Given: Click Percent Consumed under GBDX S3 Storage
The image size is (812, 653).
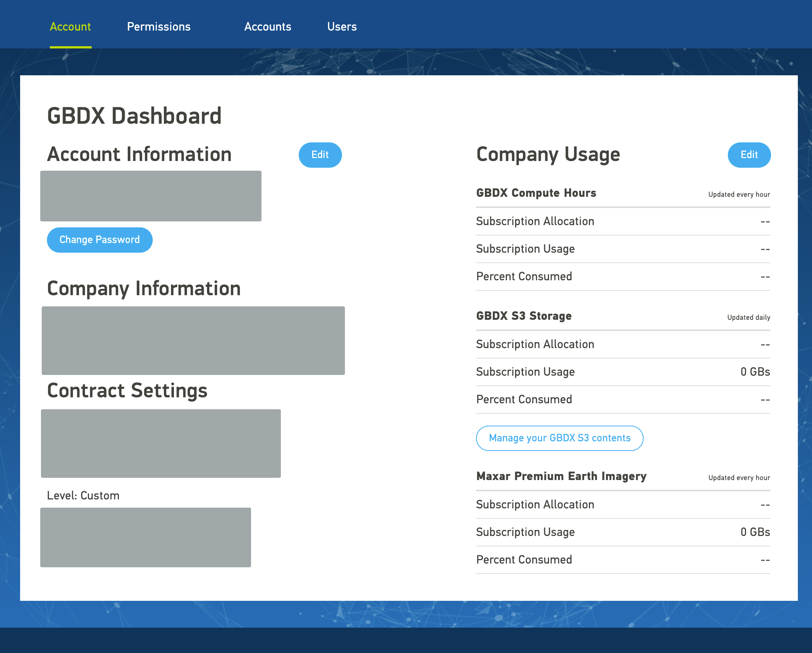Looking at the screenshot, I should click(524, 400).
